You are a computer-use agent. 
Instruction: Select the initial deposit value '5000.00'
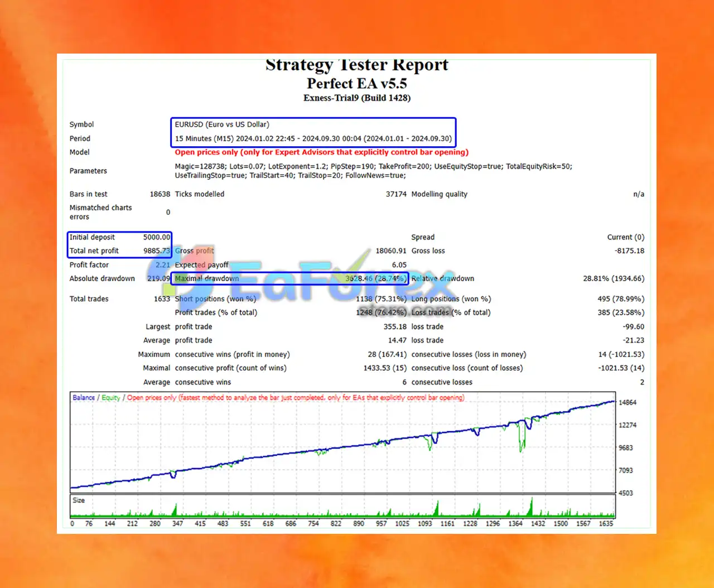click(x=157, y=237)
